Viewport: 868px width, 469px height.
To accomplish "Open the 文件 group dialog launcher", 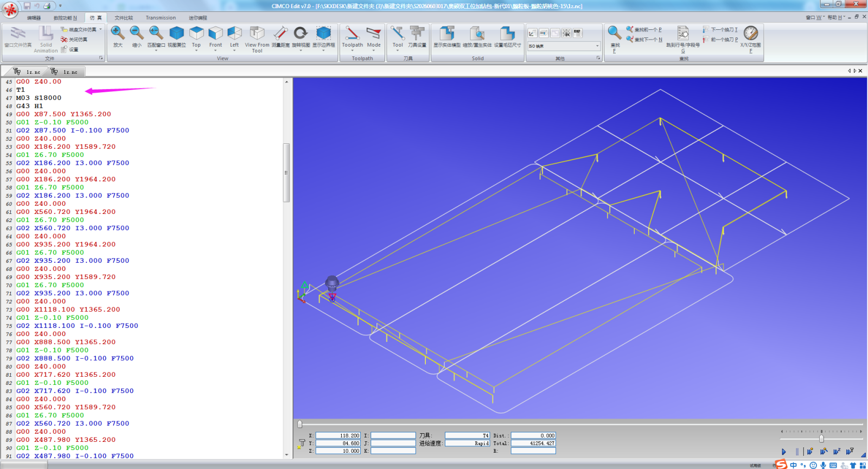I will pos(101,58).
